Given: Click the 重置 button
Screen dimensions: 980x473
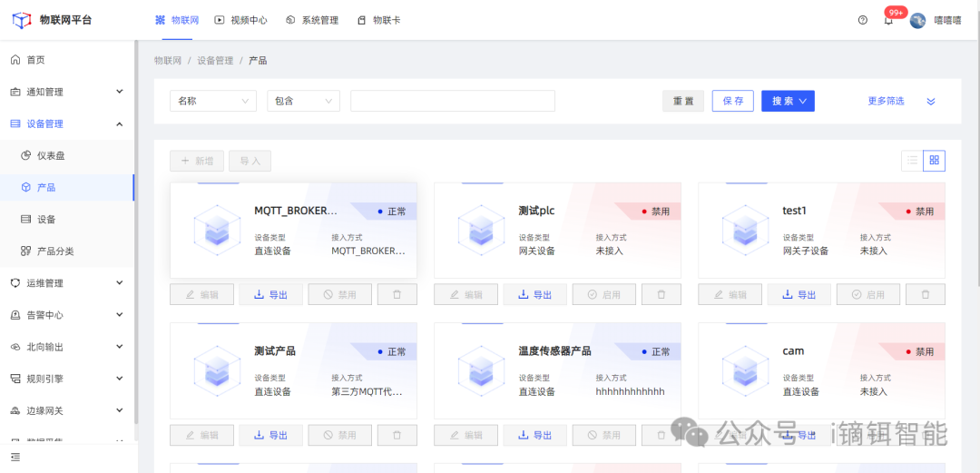Looking at the screenshot, I should [682, 101].
